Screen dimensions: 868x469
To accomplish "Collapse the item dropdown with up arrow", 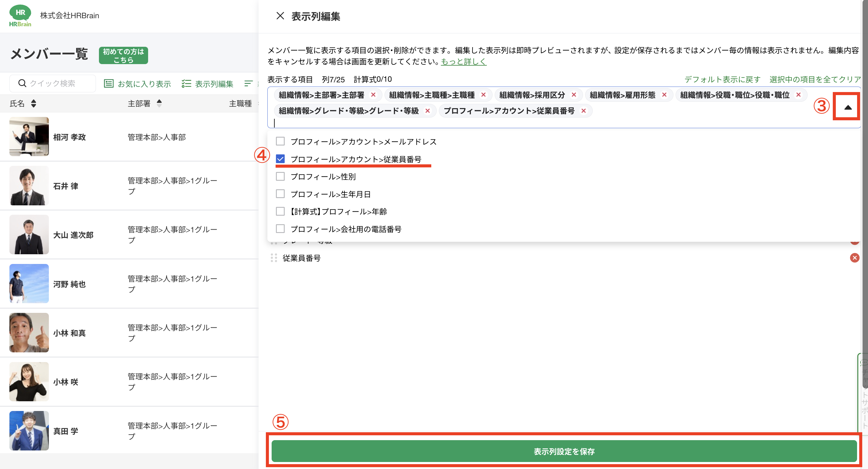I will pyautogui.click(x=848, y=107).
